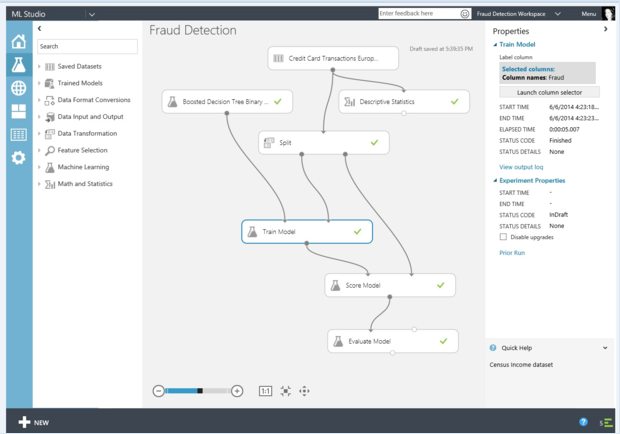Click the blue help icon in bottom bar
Image resolution: width=620 pixels, height=434 pixels.
[x=583, y=422]
